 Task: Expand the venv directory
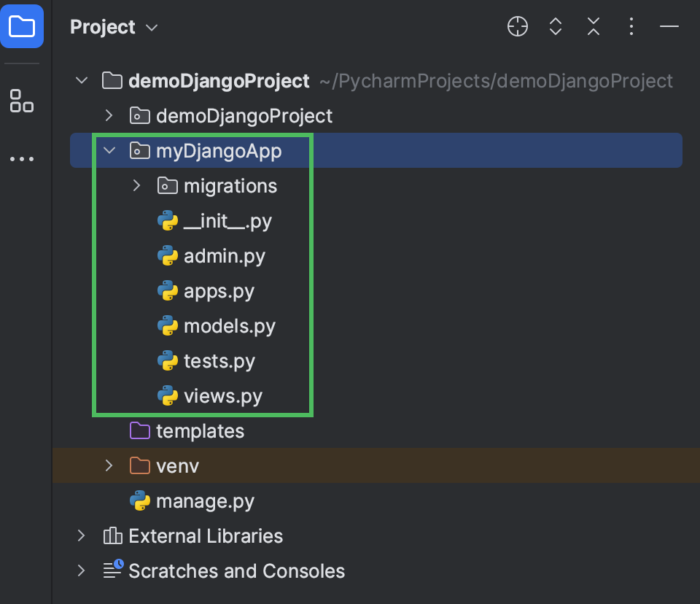pyautogui.click(x=109, y=466)
